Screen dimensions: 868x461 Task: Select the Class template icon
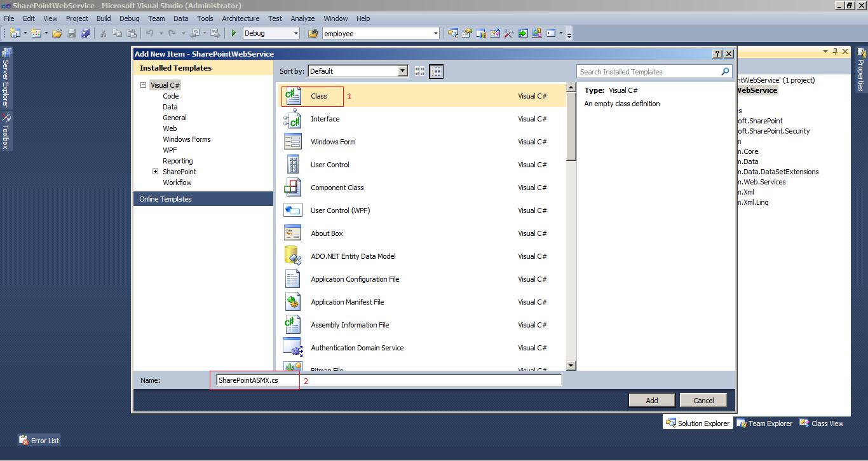tap(292, 96)
